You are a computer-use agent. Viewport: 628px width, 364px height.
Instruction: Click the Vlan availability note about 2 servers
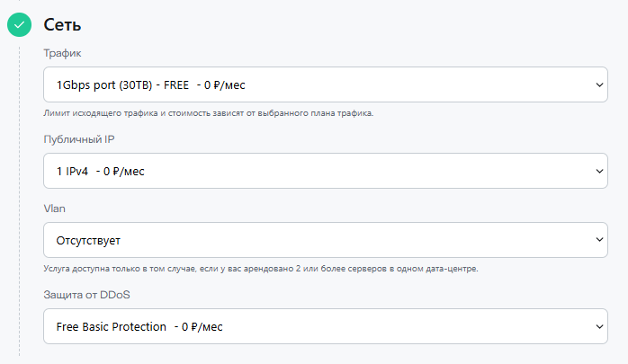click(x=261, y=269)
